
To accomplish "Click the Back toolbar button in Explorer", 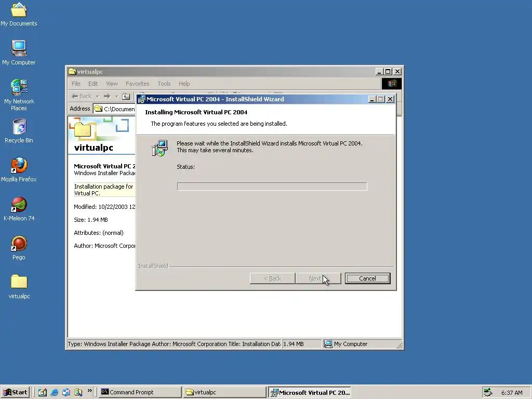I will click(x=82, y=96).
